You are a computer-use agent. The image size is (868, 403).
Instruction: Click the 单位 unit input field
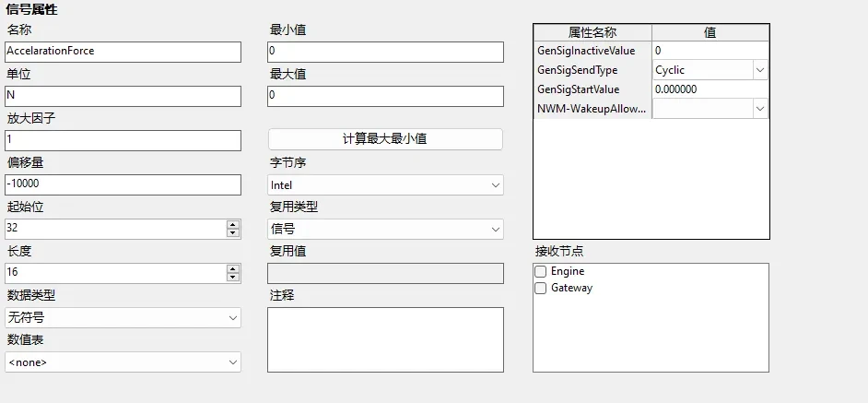pyautogui.click(x=123, y=96)
